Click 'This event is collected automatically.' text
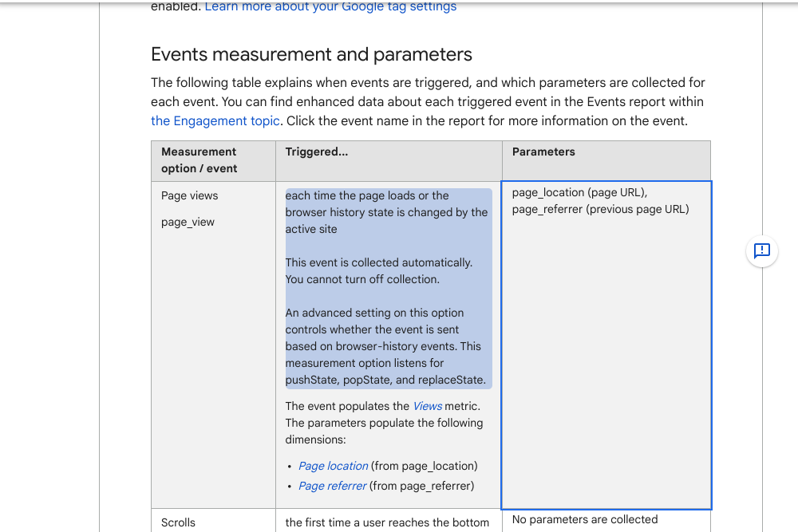The image size is (798, 532). click(378, 262)
